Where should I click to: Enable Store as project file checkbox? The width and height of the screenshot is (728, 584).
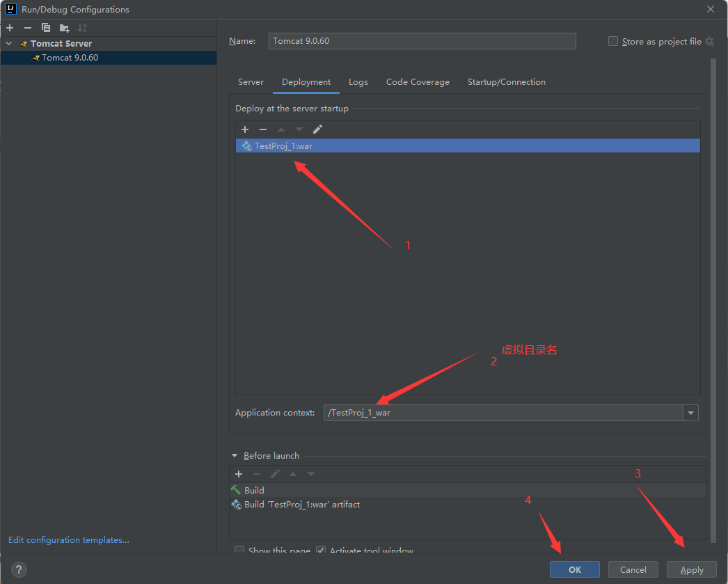tap(613, 41)
